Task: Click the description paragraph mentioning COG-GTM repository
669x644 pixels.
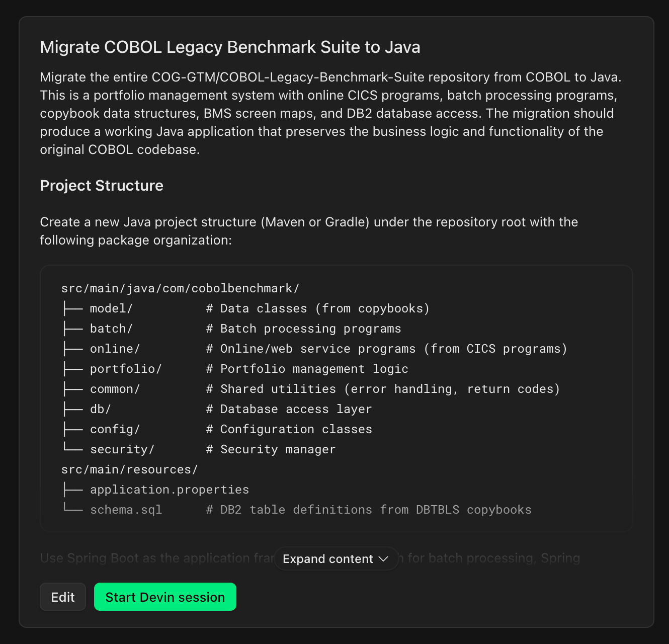Action: pyautogui.click(x=331, y=113)
